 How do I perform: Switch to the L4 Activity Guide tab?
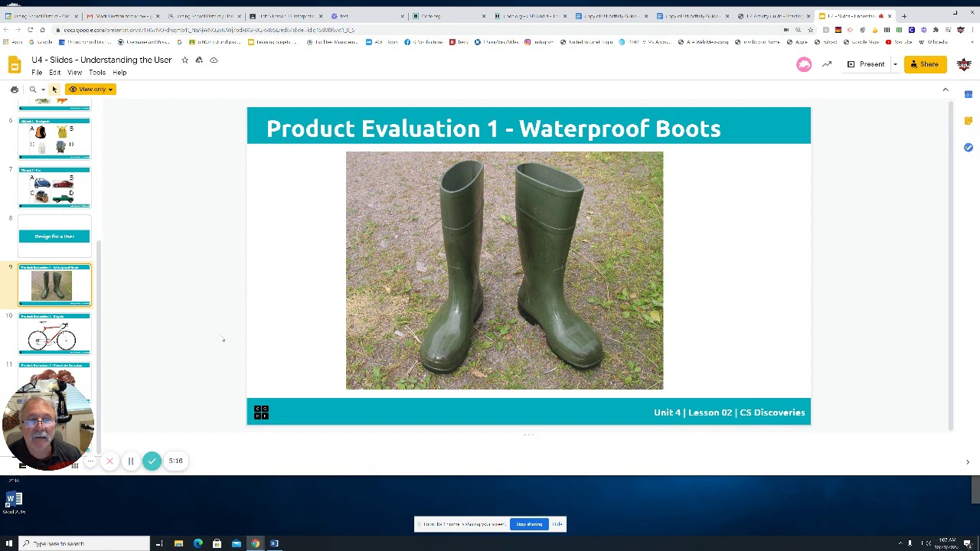773,15
